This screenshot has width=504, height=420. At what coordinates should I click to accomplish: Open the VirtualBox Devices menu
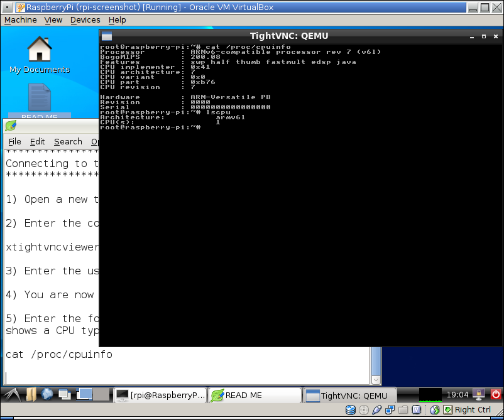85,20
